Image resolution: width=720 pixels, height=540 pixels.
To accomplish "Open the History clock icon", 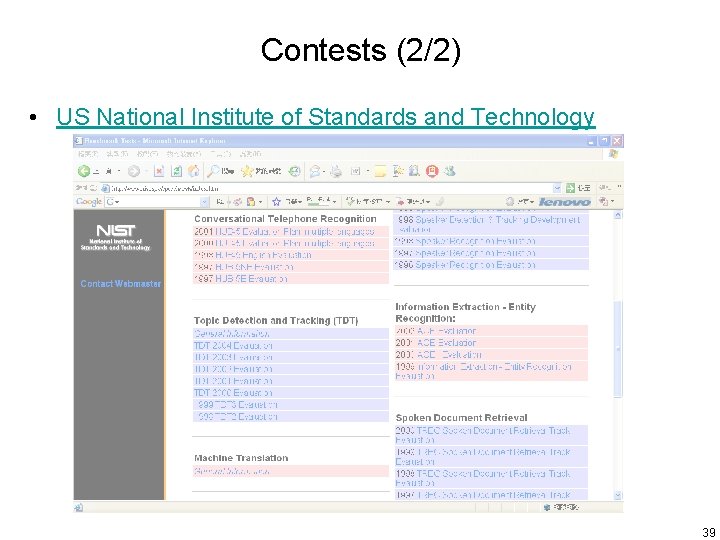I will [294, 171].
